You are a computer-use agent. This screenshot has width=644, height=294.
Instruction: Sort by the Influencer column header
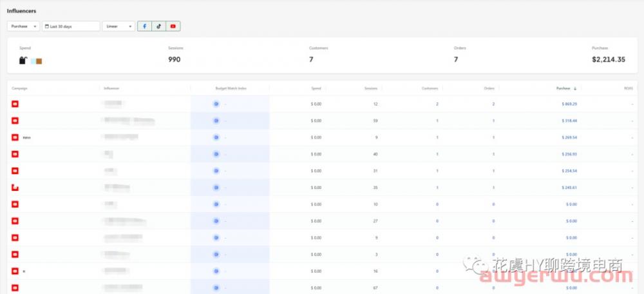click(111, 88)
